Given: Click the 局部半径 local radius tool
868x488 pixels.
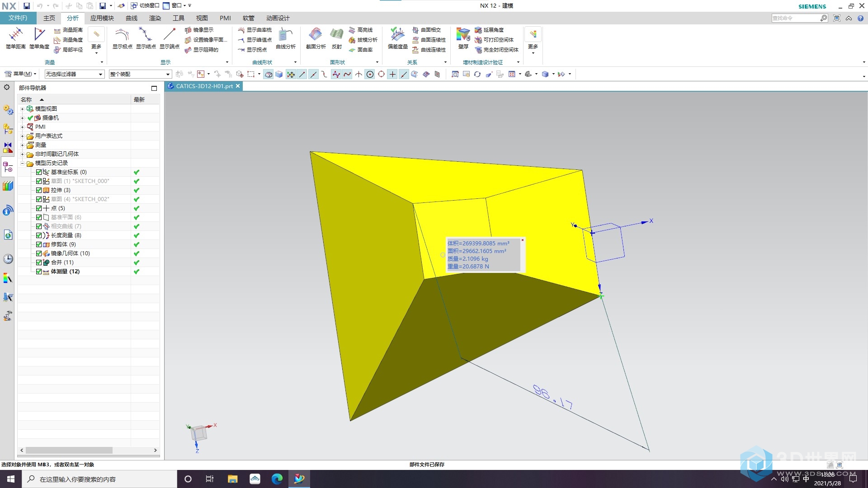Looking at the screenshot, I should point(68,50).
